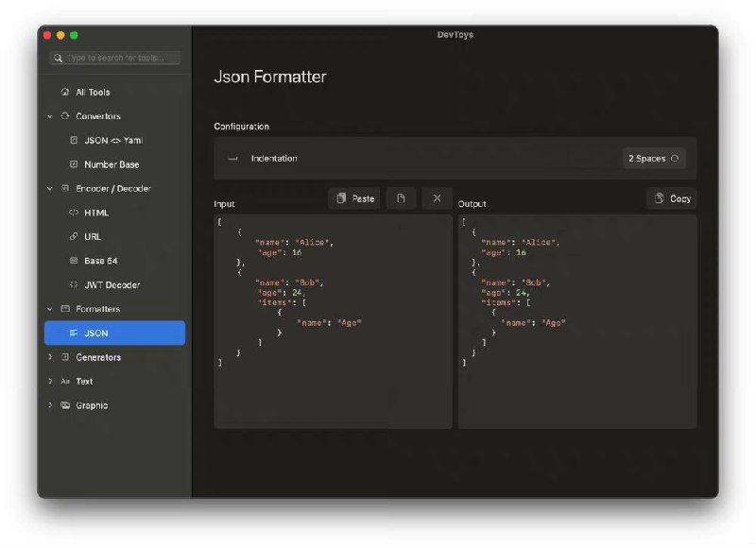756x548 pixels.
Task: Click the JSON <> Yaml icon
Action: tap(74, 140)
